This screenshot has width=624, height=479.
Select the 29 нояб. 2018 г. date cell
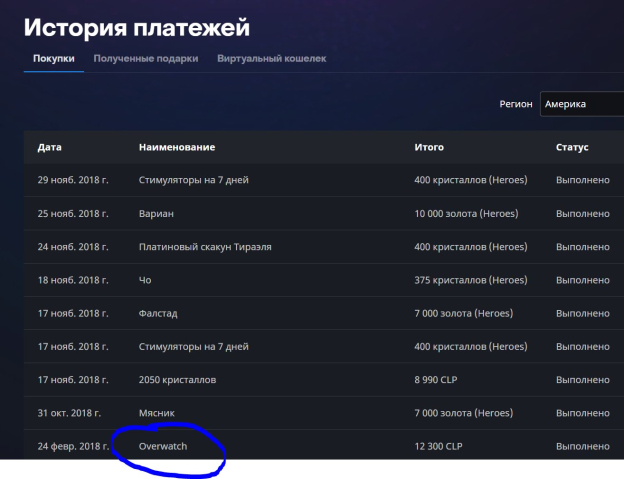coord(73,180)
